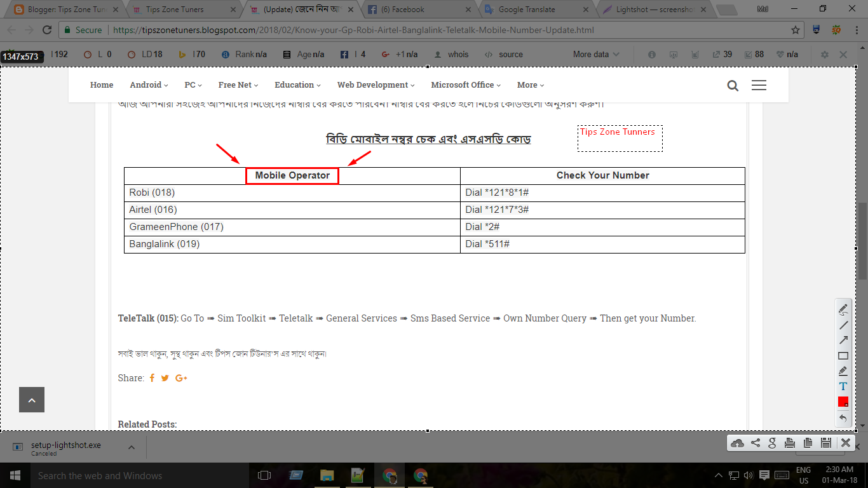
Task: Click Search the web and Windows
Action: click(139, 475)
